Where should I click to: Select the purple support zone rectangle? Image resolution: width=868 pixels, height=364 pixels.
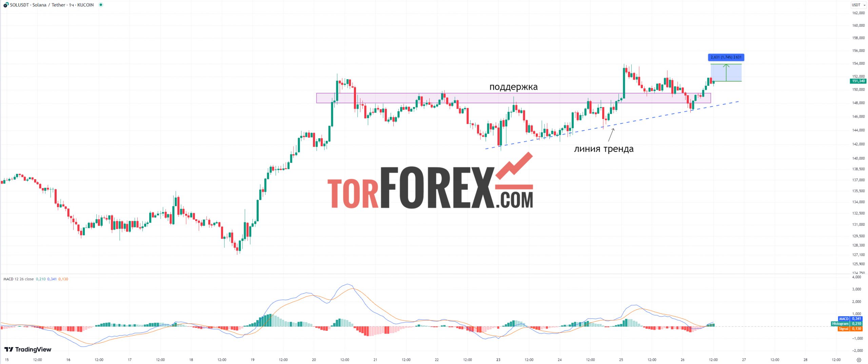click(x=513, y=98)
